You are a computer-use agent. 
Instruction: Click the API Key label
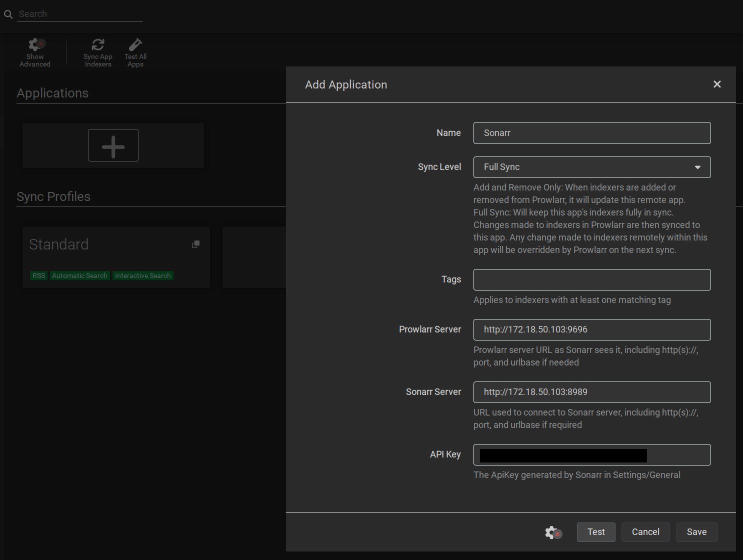tap(445, 454)
